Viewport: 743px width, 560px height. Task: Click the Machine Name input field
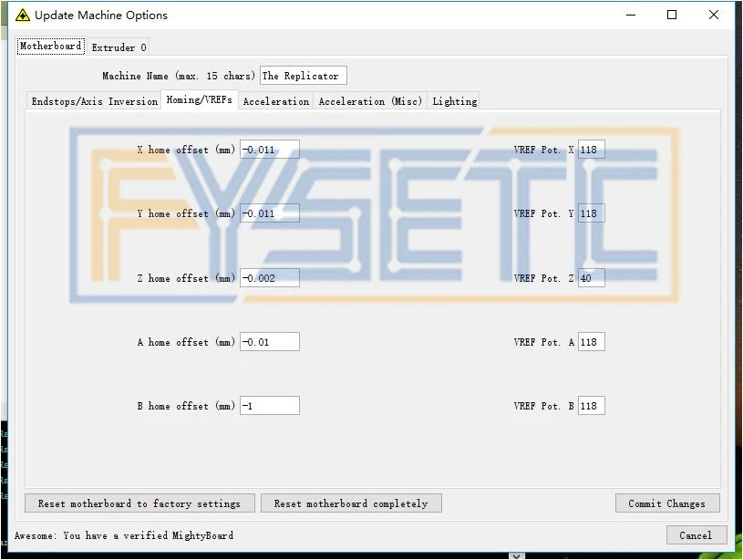(x=304, y=76)
